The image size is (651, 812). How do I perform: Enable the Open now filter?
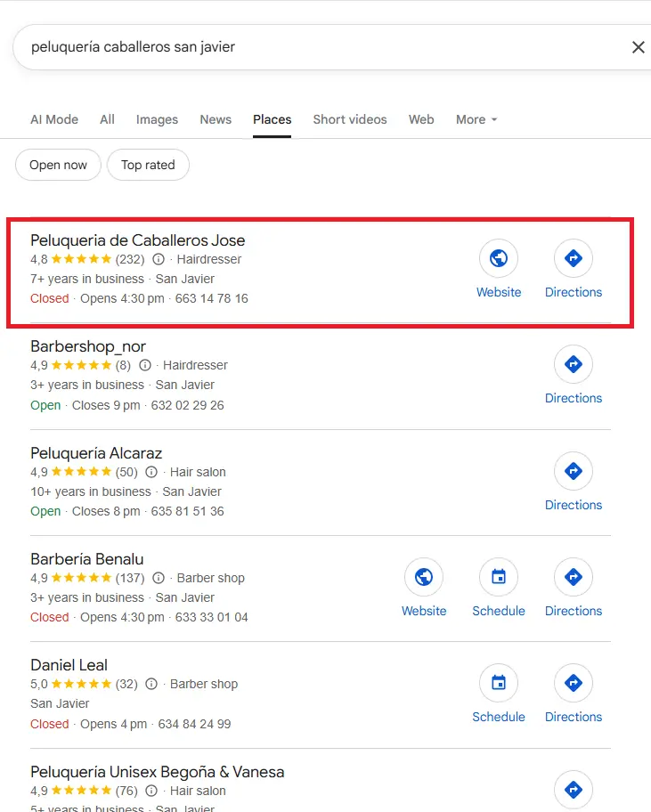click(x=57, y=165)
